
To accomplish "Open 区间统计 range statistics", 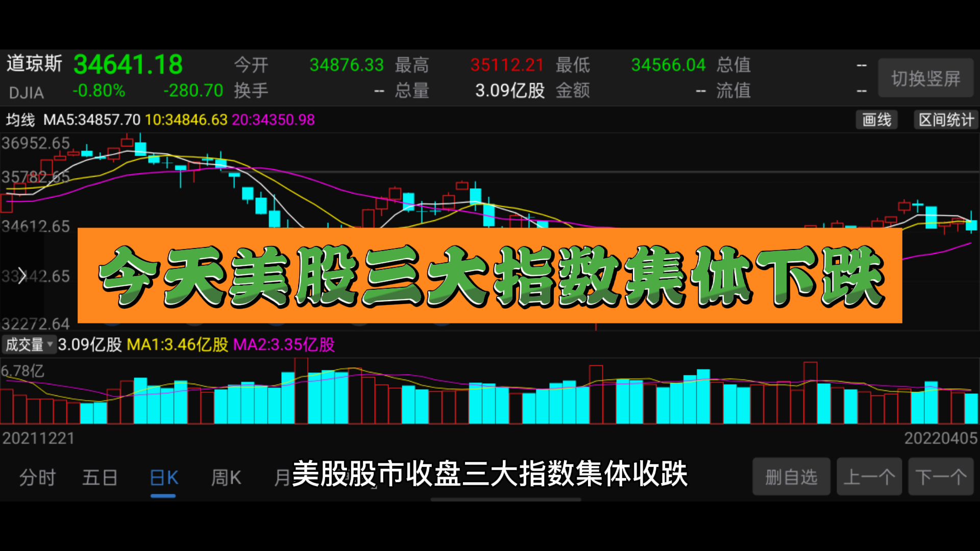I will (x=946, y=120).
